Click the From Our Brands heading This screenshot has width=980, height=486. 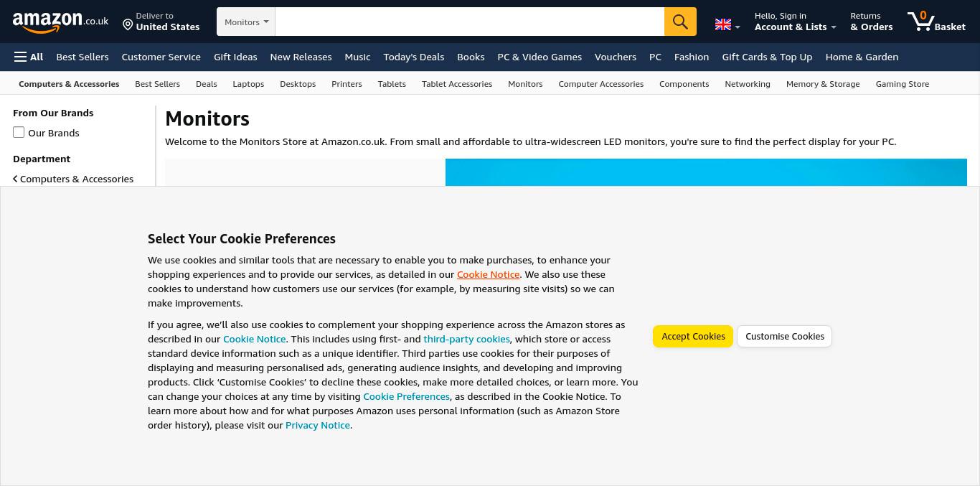click(x=53, y=113)
